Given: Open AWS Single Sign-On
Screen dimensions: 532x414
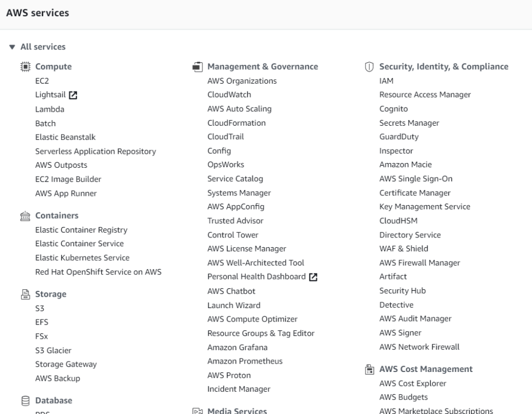Looking at the screenshot, I should (x=416, y=179).
